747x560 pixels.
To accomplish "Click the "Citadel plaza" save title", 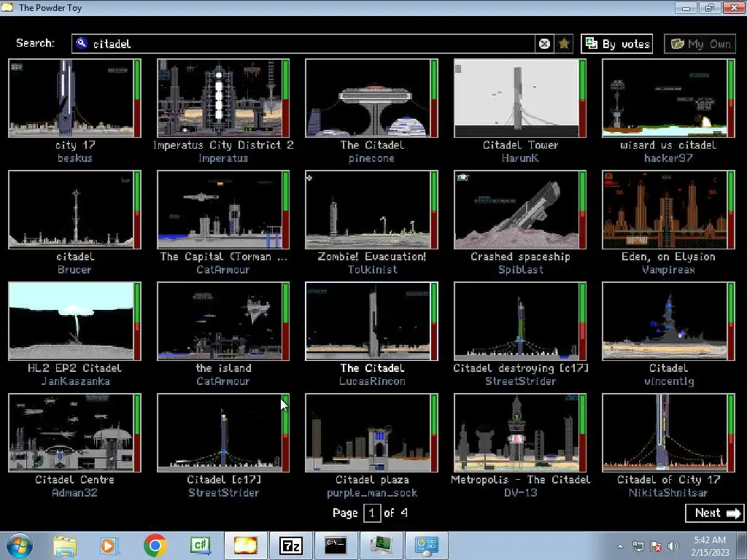I will pyautogui.click(x=372, y=480).
